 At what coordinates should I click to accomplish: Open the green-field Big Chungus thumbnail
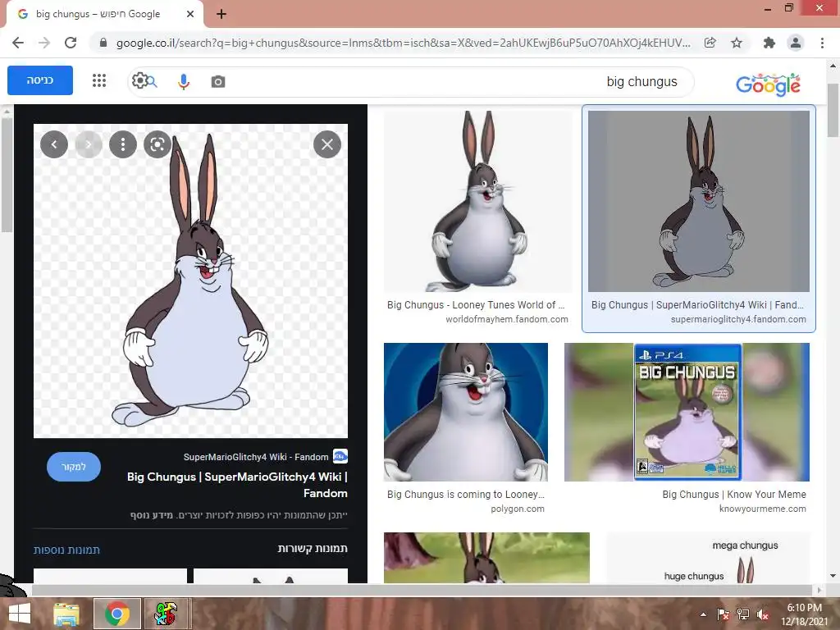click(486, 558)
